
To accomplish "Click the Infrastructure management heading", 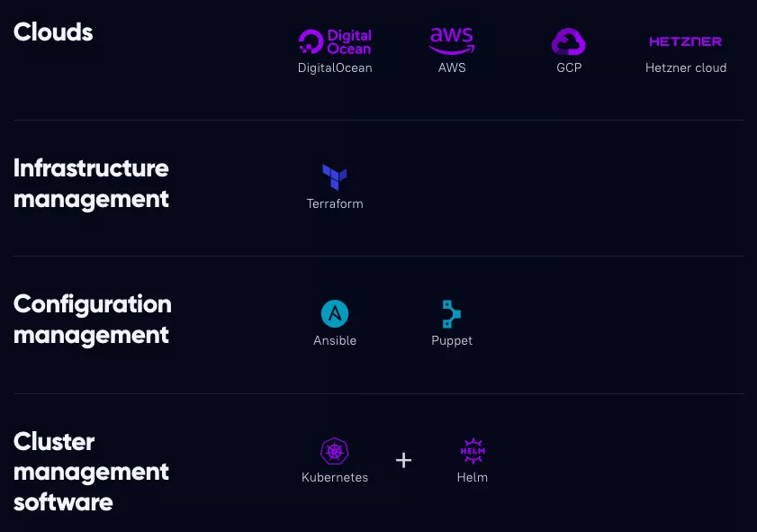I will [91, 184].
